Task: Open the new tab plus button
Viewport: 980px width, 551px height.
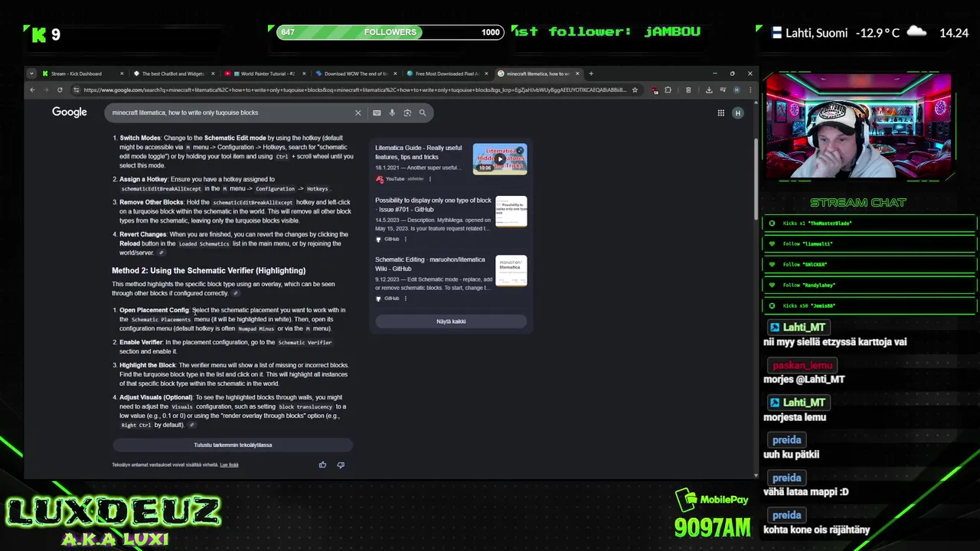Action: (590, 73)
